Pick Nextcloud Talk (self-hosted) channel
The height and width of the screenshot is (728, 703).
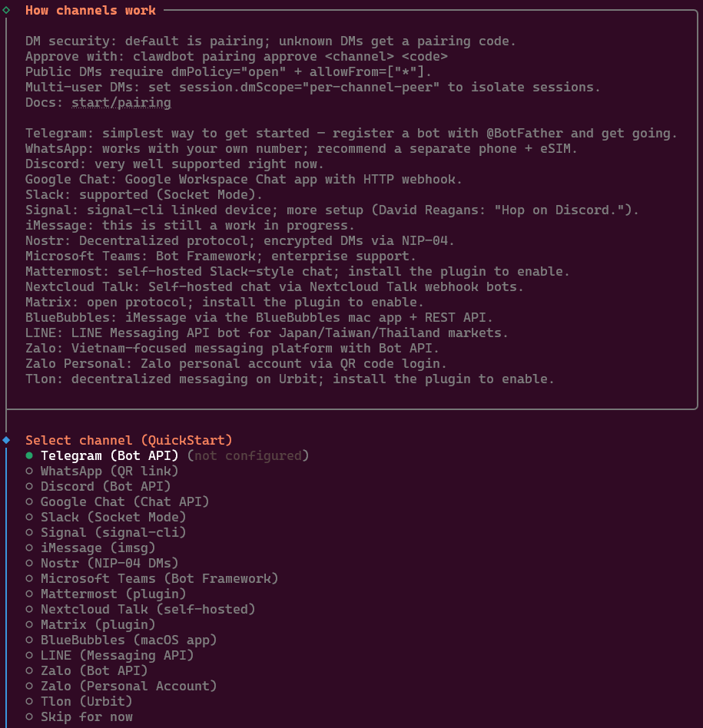[148, 609]
